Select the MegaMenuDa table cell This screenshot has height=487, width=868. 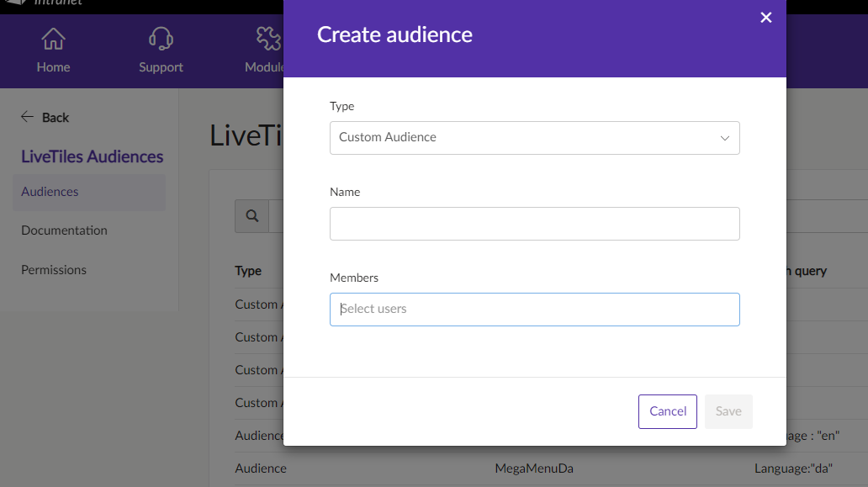tap(533, 468)
